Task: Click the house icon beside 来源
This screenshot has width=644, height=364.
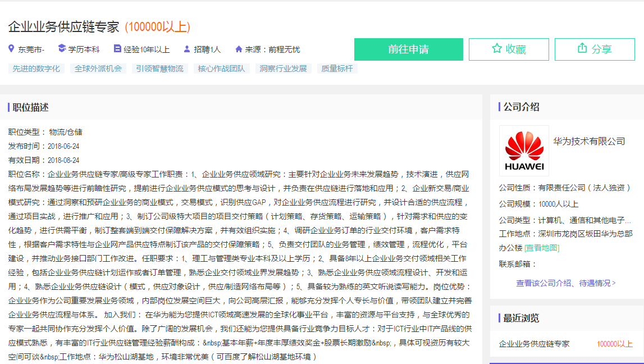Action: pyautogui.click(x=239, y=49)
